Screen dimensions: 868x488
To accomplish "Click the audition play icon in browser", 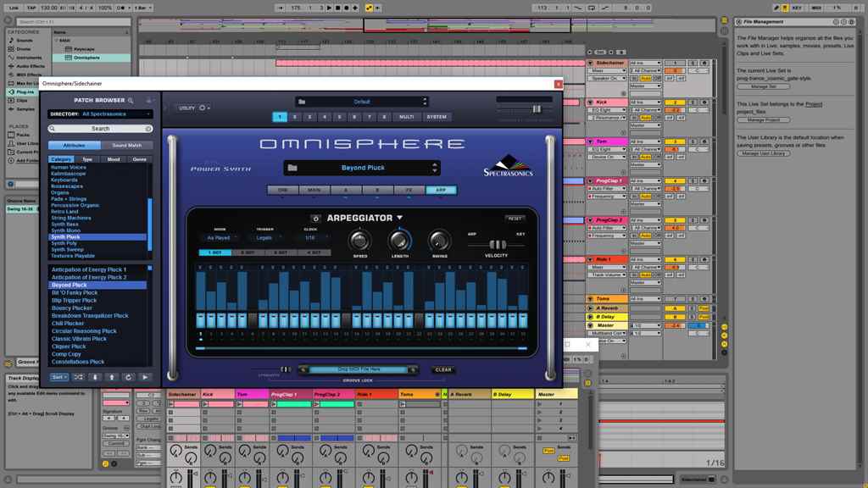I will pyautogui.click(x=145, y=377).
